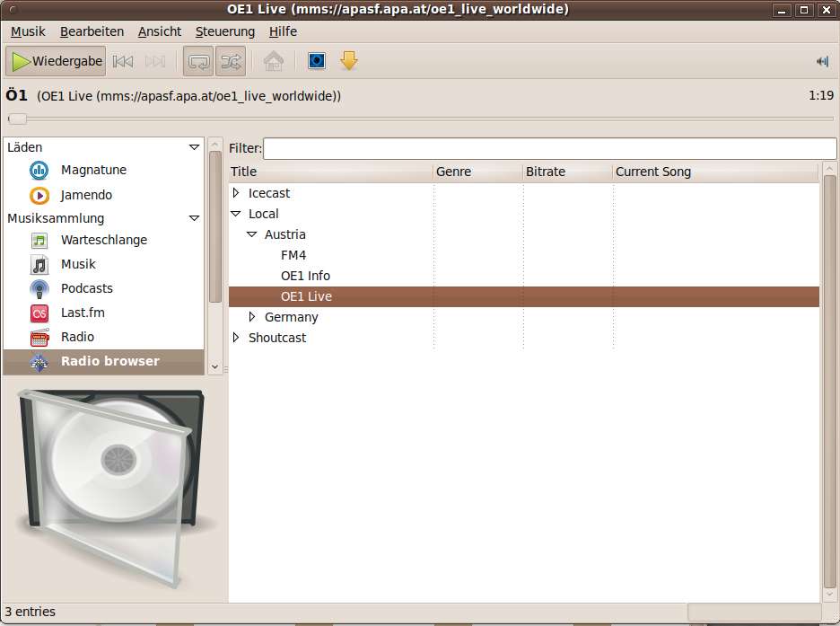Screen dimensions: 840x626
Task: Open the volume control speaker icon
Action: click(x=822, y=62)
